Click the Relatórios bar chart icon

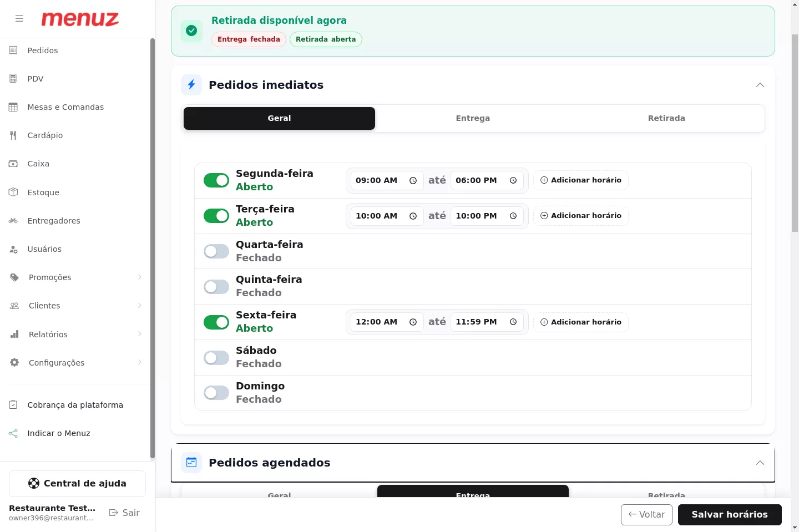[x=14, y=334]
